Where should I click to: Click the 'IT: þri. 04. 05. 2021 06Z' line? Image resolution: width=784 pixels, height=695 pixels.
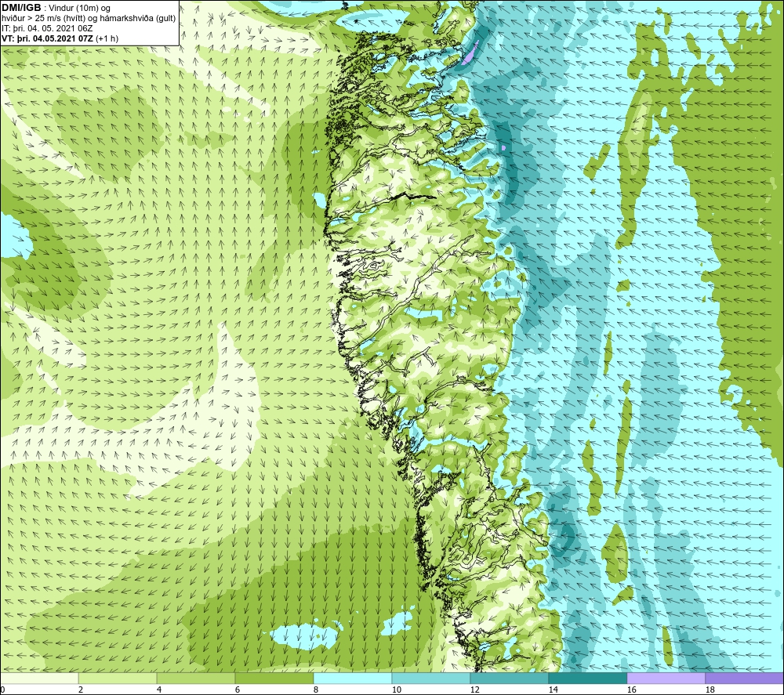[x=47, y=28]
